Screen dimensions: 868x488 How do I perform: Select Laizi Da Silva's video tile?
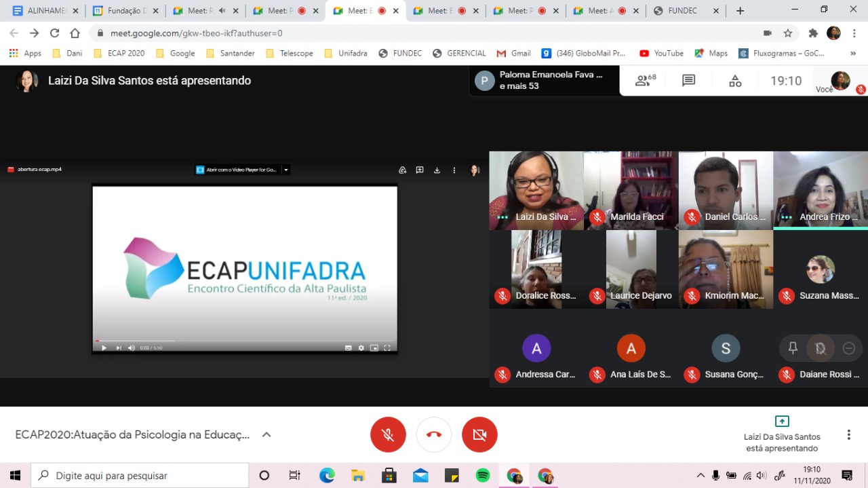(536, 191)
